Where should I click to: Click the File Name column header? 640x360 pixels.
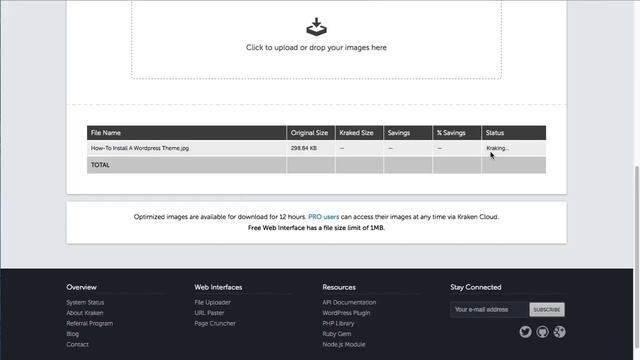coord(187,133)
